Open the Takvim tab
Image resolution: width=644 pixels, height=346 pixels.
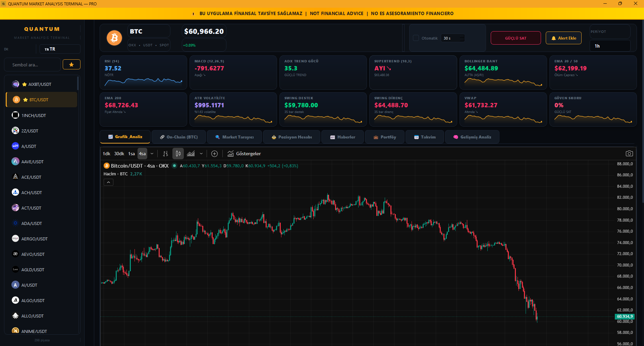click(425, 137)
